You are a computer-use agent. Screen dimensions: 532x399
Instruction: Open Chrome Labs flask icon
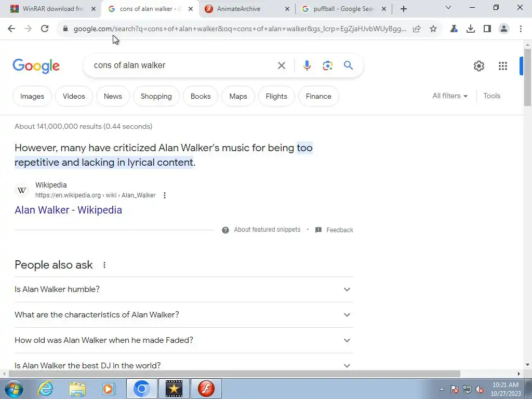point(454,29)
